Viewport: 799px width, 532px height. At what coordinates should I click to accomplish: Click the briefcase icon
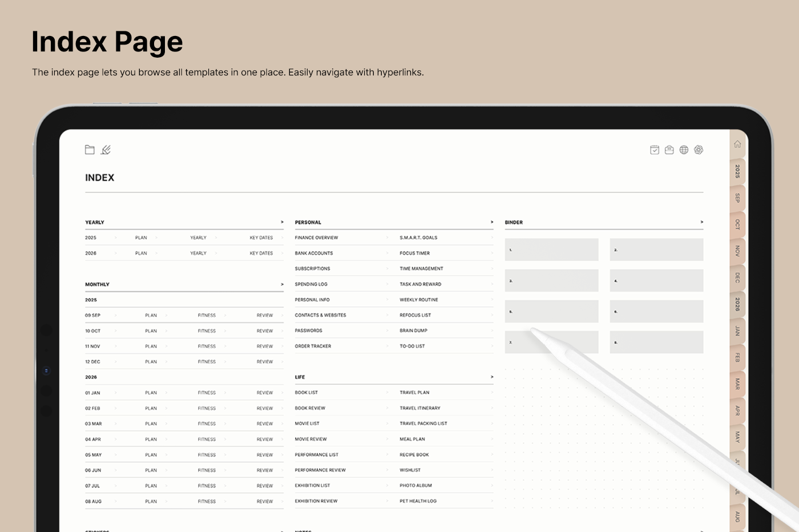click(669, 150)
